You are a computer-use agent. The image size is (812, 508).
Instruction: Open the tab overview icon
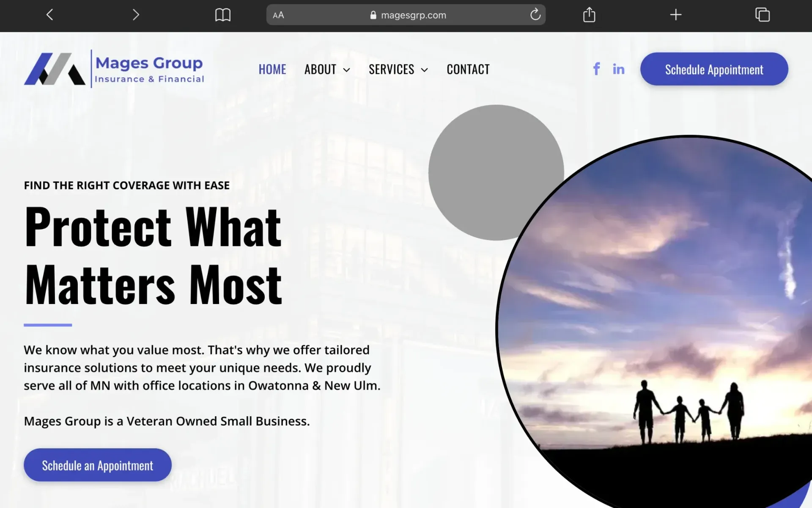763,14
